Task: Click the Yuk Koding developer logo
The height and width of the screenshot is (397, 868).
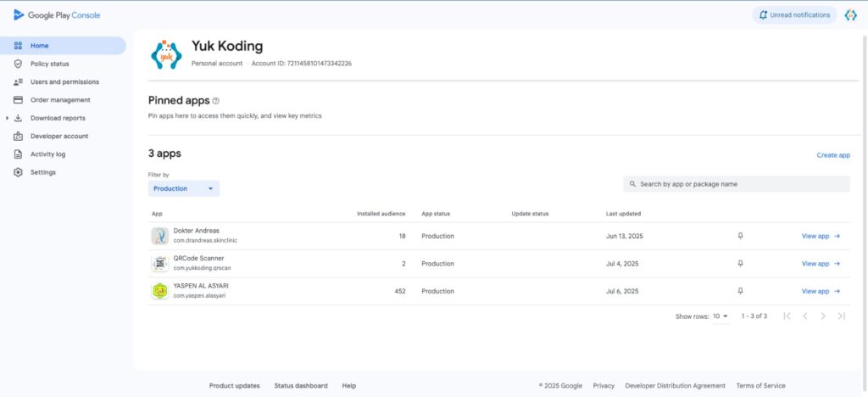Action: coord(166,54)
